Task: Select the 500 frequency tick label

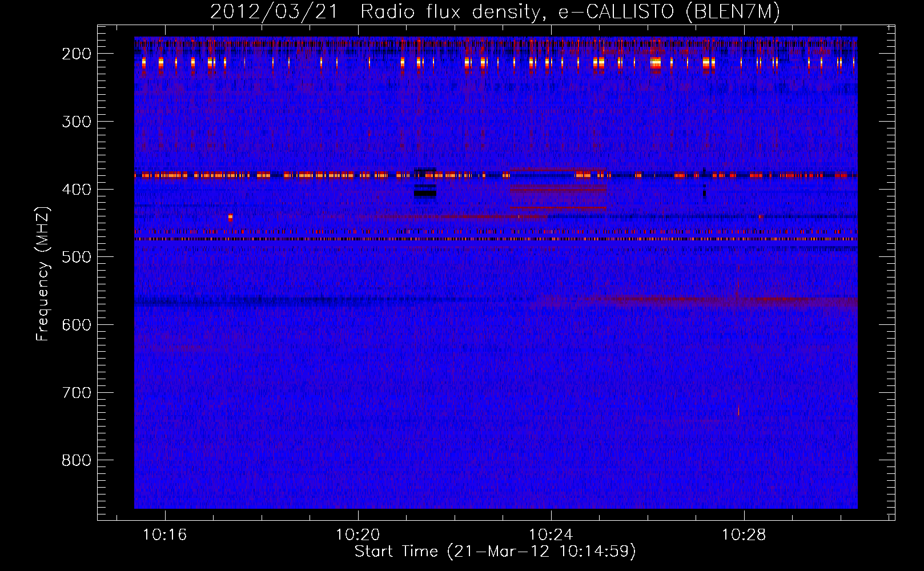Action: coord(76,257)
